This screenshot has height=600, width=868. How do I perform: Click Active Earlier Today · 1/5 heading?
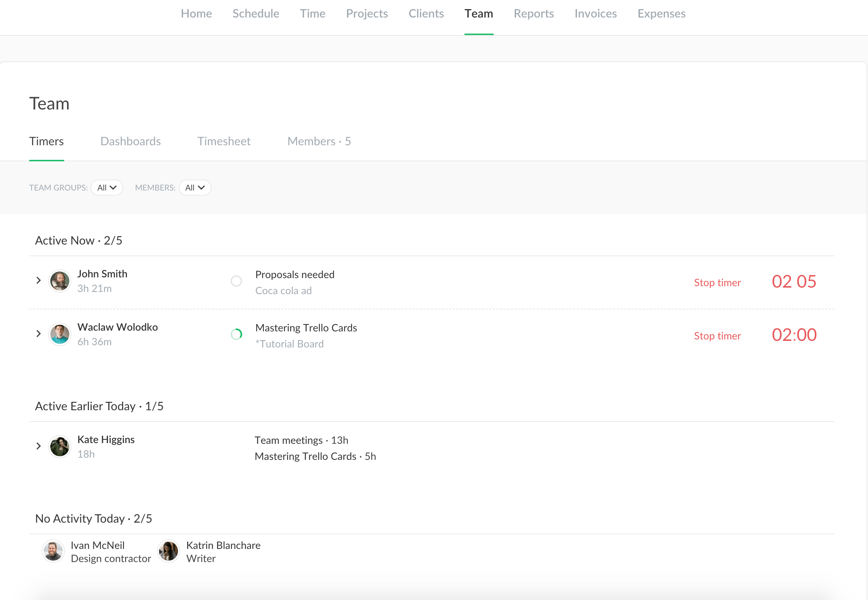[99, 407]
